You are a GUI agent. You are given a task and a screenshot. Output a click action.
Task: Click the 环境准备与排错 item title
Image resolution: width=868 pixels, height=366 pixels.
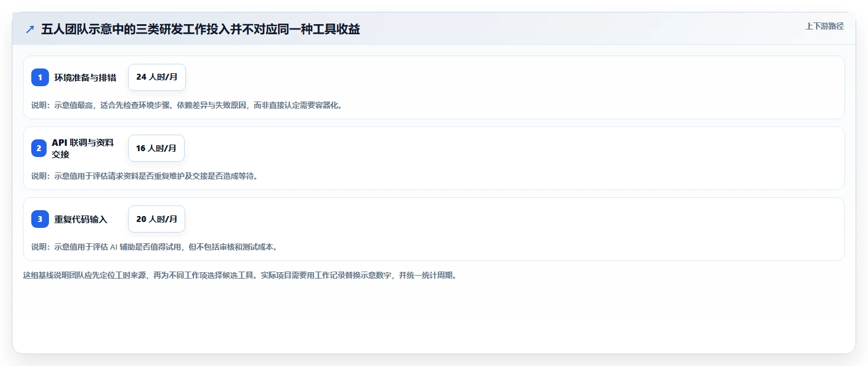tap(86, 77)
